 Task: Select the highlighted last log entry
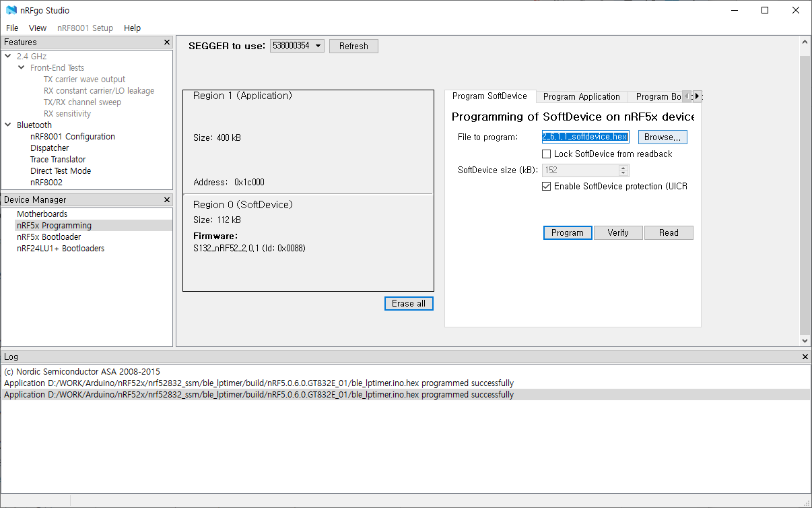(x=405, y=395)
